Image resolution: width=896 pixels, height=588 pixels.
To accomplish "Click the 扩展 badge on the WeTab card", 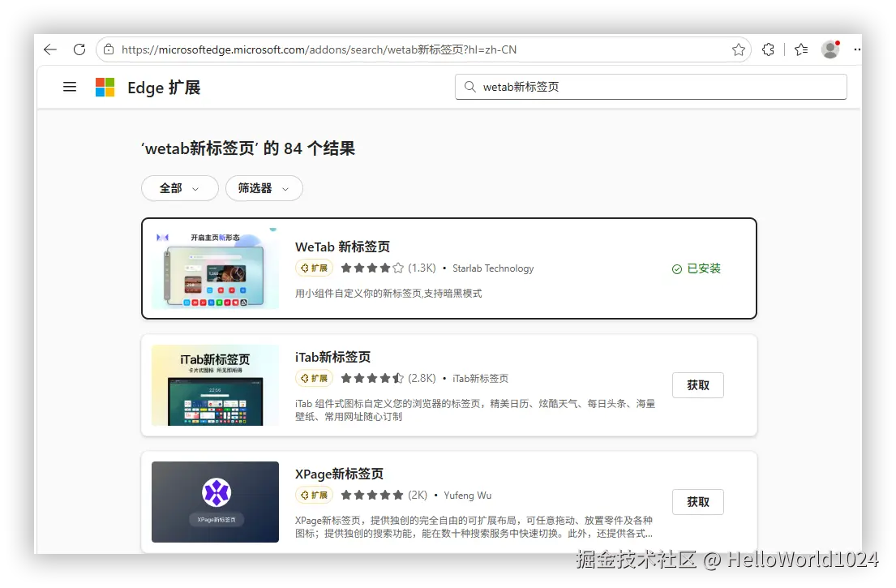I will [x=315, y=268].
